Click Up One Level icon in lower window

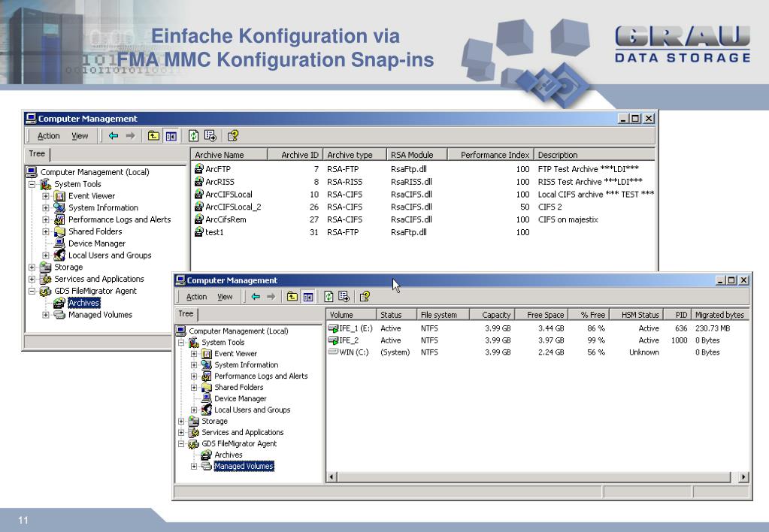(x=292, y=297)
